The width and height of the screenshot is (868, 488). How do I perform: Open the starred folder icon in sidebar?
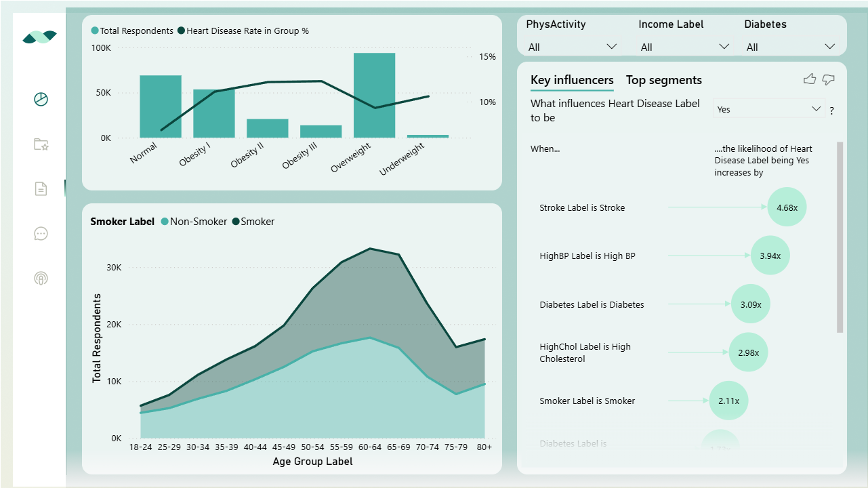[x=41, y=144]
